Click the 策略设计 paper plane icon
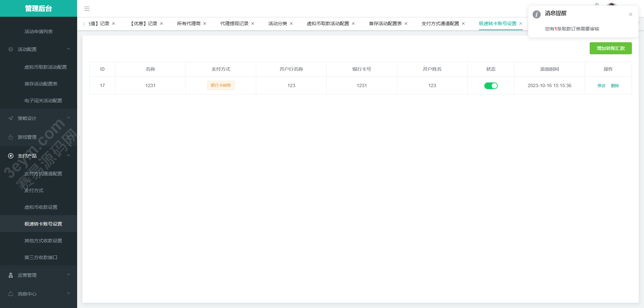The height and width of the screenshot is (308, 644). [11, 118]
